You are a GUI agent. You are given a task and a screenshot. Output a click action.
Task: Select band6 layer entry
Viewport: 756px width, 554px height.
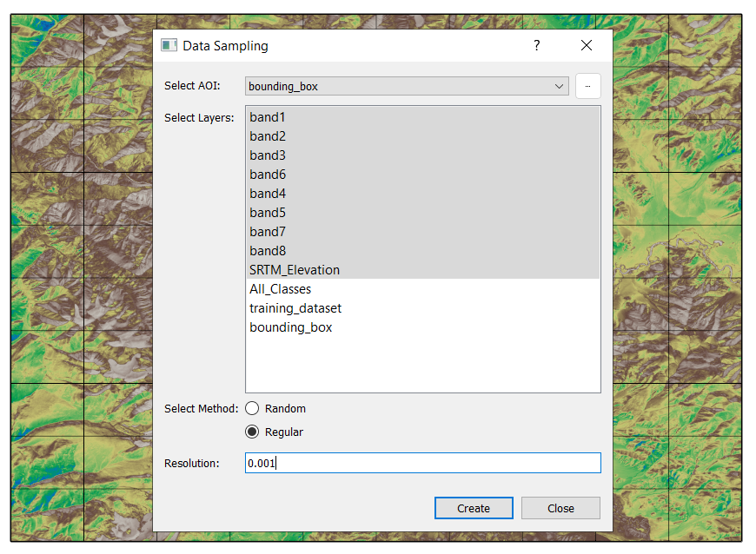click(x=268, y=175)
